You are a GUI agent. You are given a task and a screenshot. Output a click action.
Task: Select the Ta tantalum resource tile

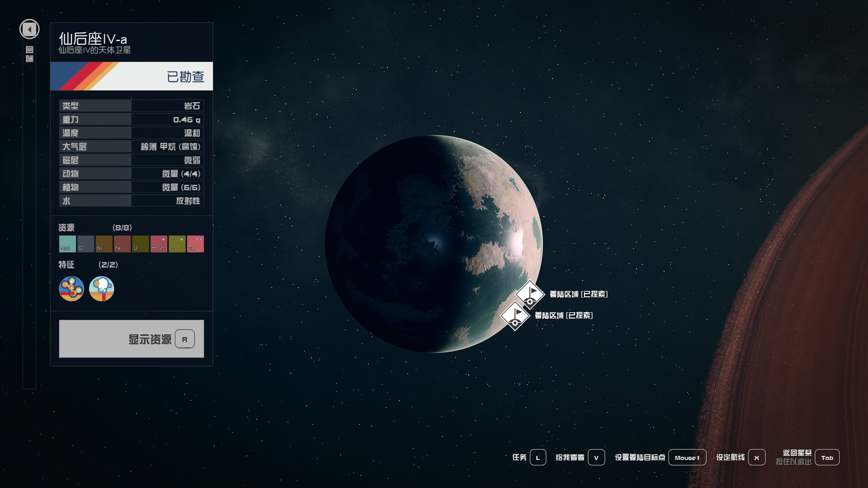pyautogui.click(x=195, y=244)
